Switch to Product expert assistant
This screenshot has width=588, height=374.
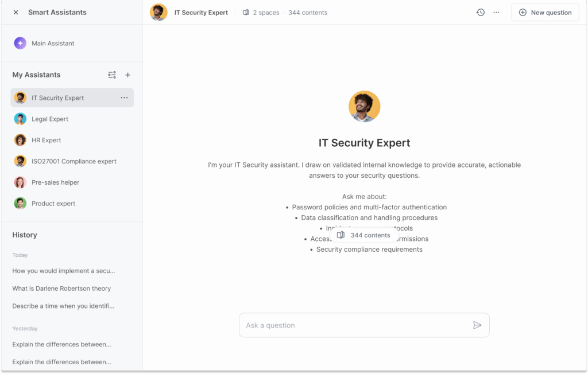coord(53,204)
